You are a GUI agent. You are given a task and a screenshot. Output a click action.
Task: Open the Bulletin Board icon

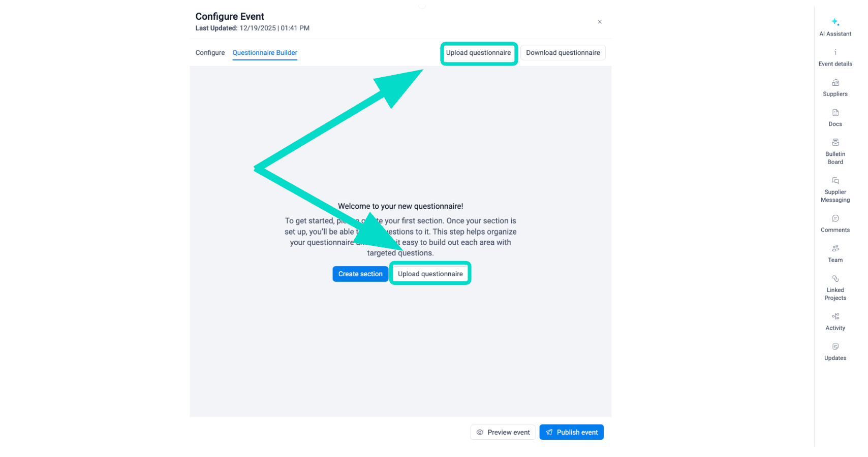tap(835, 143)
